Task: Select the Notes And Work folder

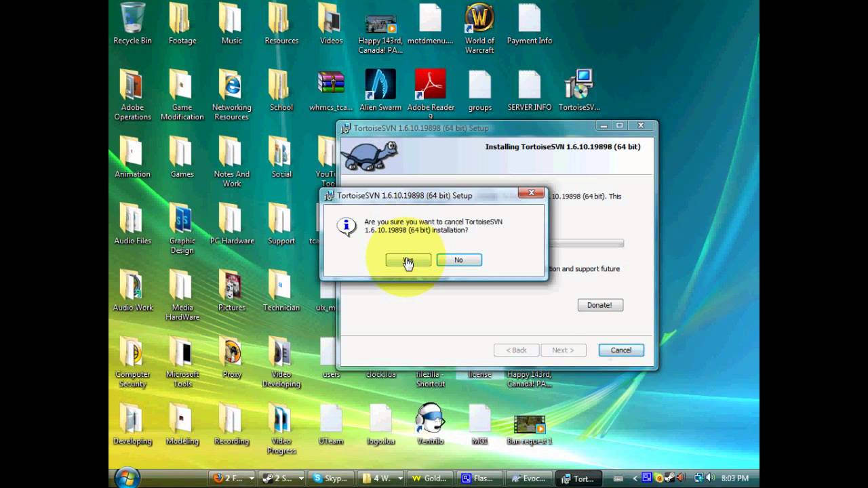Action: click(231, 162)
